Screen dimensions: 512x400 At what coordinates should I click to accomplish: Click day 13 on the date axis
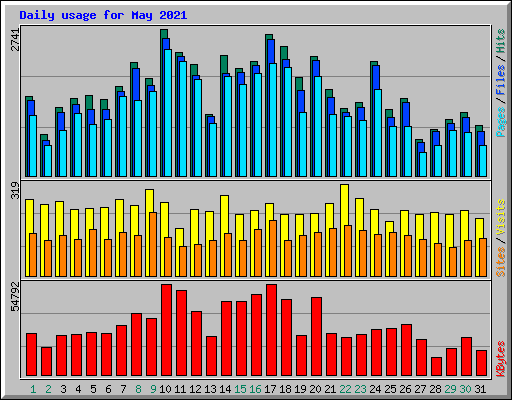pos(210,389)
